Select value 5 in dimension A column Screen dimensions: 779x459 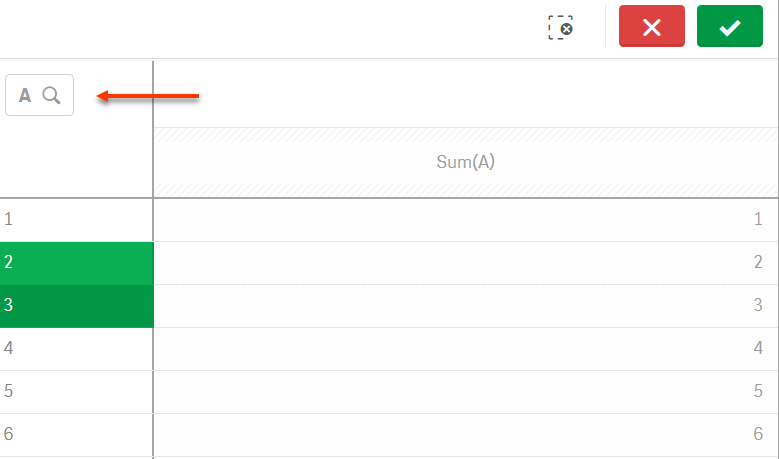click(76, 392)
